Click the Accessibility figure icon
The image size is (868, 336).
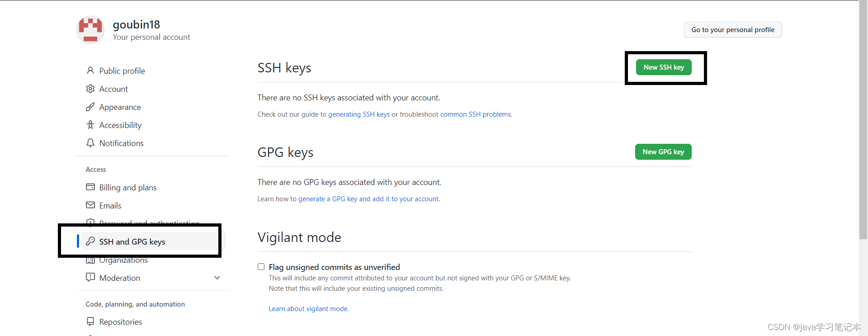pyautogui.click(x=90, y=125)
